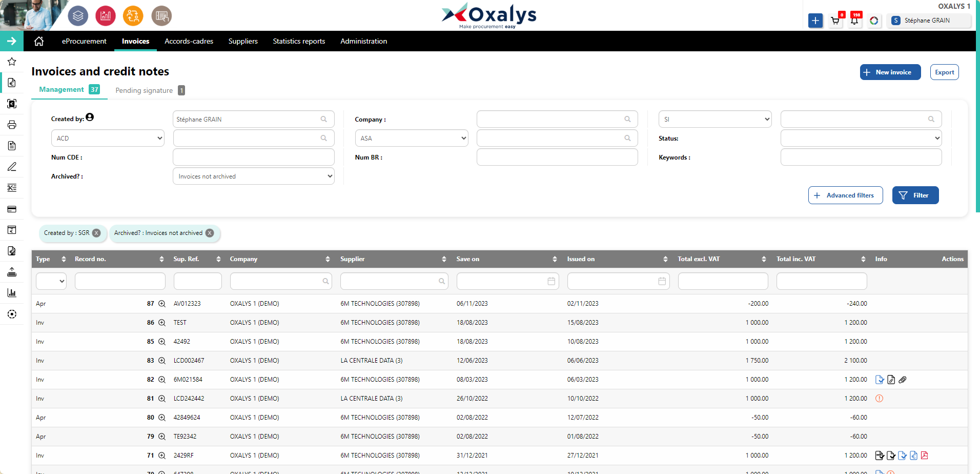Open calendar picker in Save on filter

[x=552, y=281]
